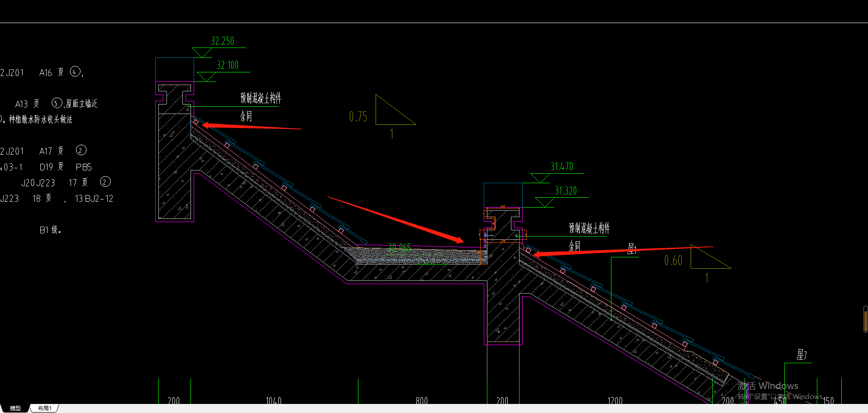
Task: Select the 预制混凝土构件 label near 31.320
Action: point(589,228)
